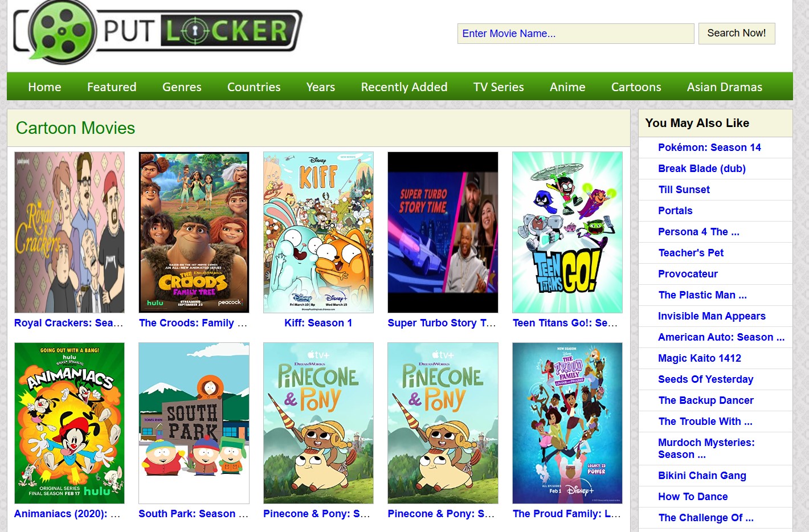Select the Teen Titans Go! poster image
Image resolution: width=809 pixels, height=532 pixels.
point(567,232)
